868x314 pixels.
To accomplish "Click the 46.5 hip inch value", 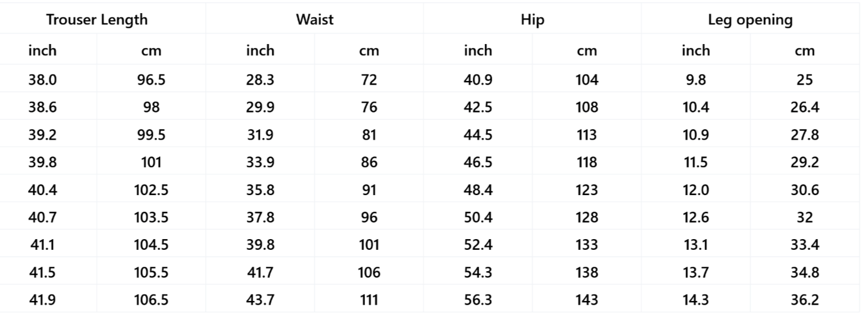I will tap(478, 162).
